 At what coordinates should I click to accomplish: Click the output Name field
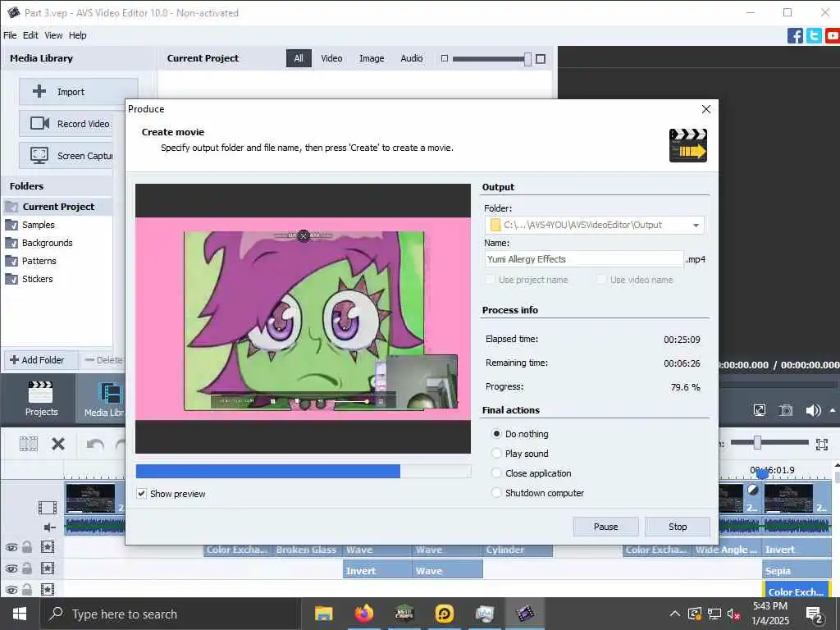tap(584, 259)
